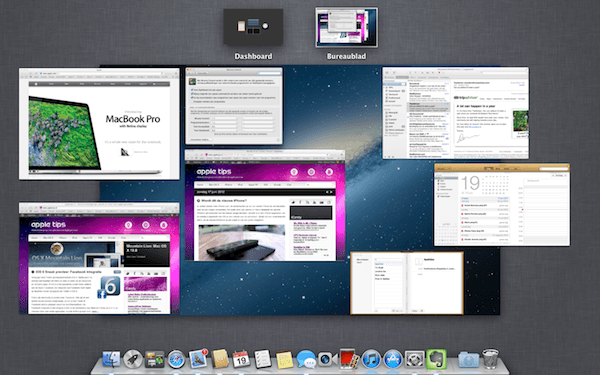This screenshot has height=375, width=600.
Task: Open iTunes music note Dock icon
Action: point(371,360)
